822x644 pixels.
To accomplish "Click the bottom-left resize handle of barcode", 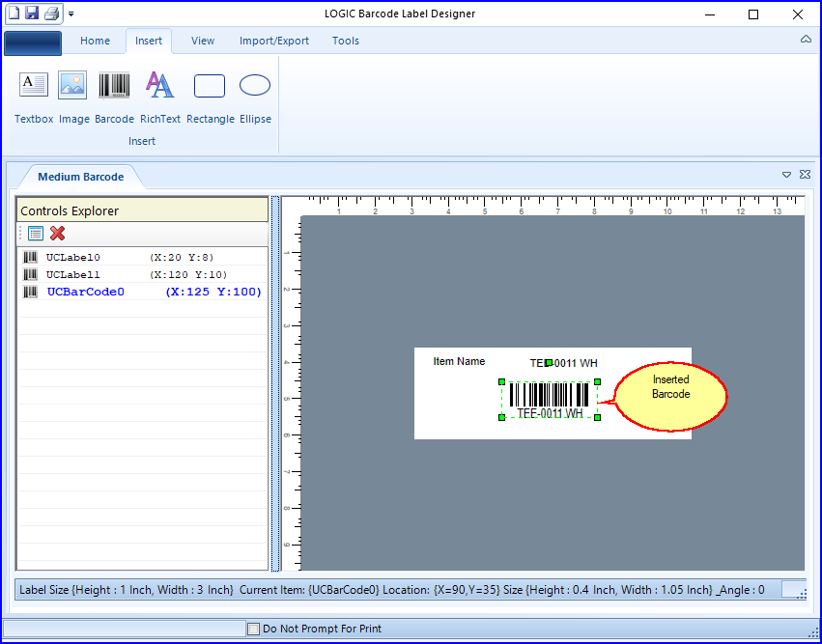I will point(501,418).
